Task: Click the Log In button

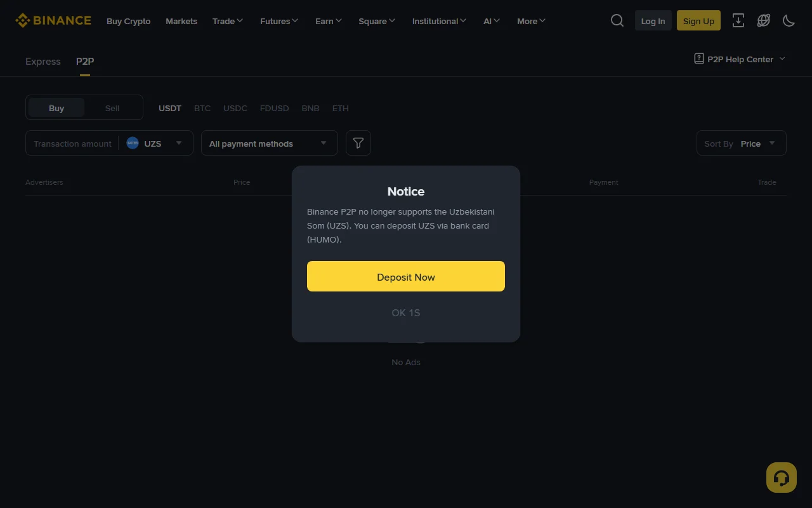Action: [x=653, y=20]
